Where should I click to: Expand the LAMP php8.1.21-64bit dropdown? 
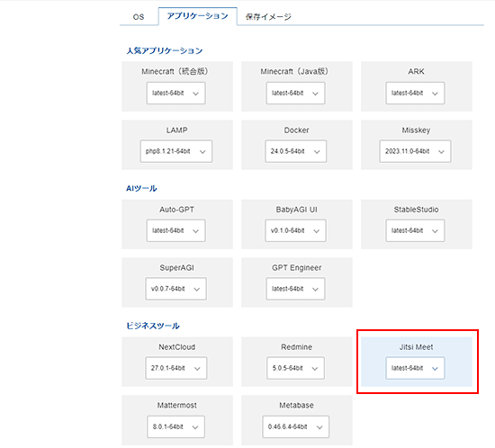tap(176, 151)
